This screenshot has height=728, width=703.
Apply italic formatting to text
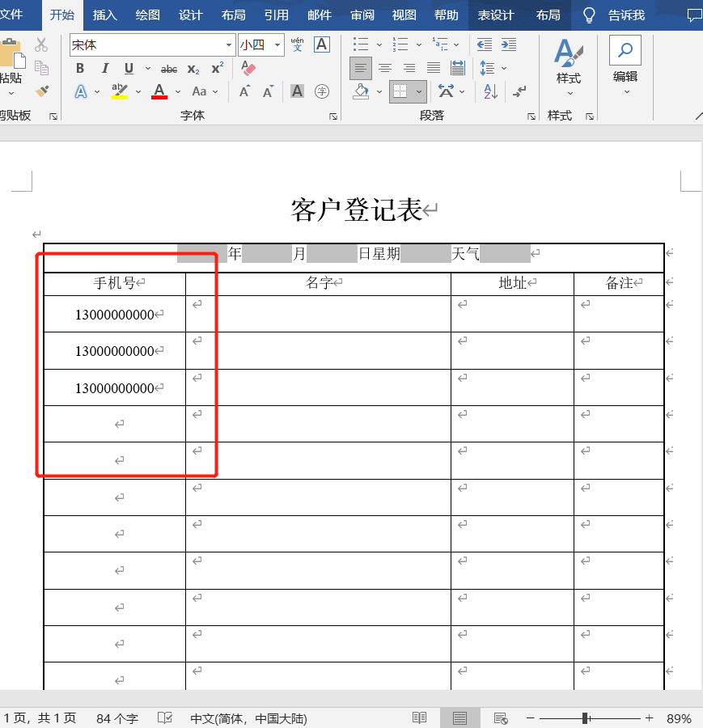coord(104,69)
